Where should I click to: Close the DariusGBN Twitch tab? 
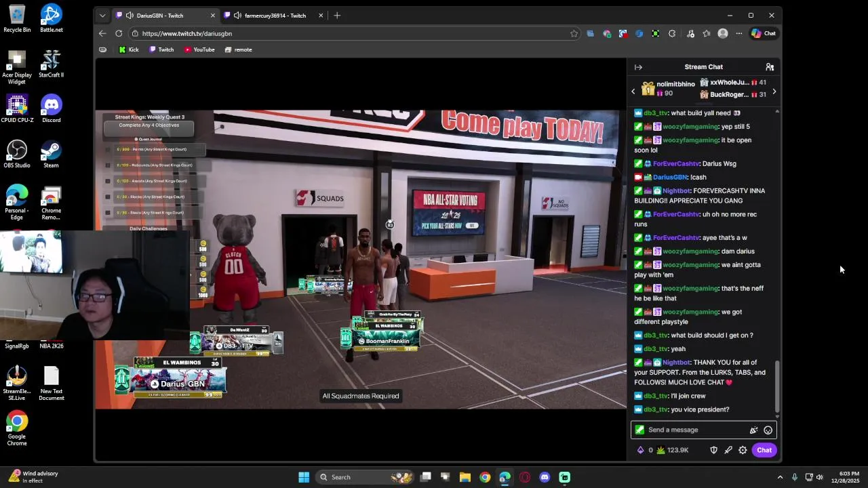213,16
